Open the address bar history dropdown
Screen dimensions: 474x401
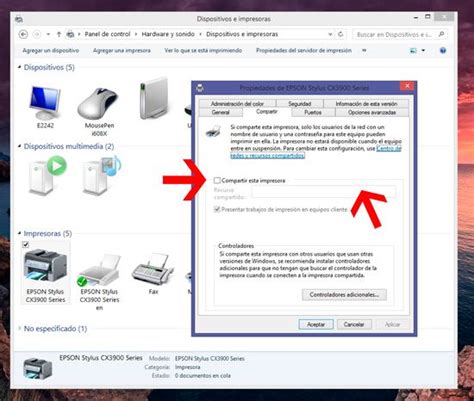coord(330,34)
